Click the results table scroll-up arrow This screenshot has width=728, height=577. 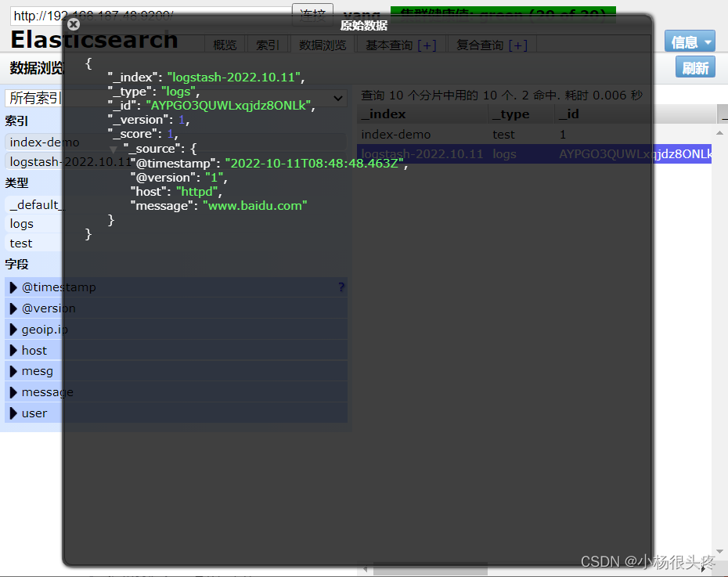(x=719, y=133)
